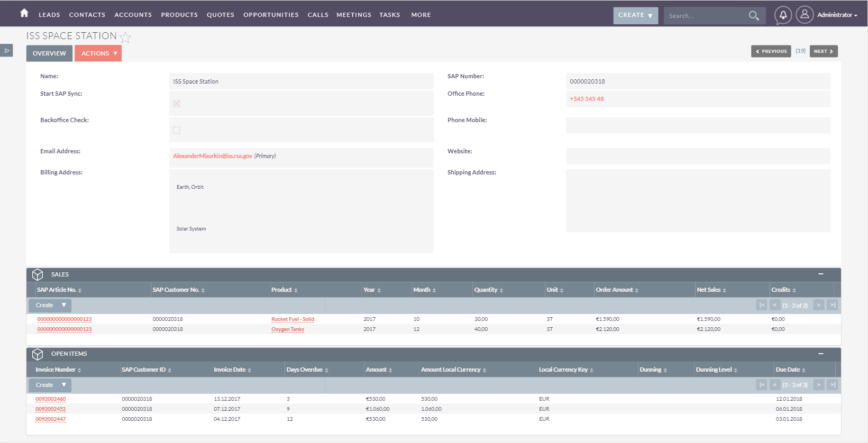Go to first page in Sales pagination
Screen dimensions: 868x443
pyautogui.click(x=762, y=305)
